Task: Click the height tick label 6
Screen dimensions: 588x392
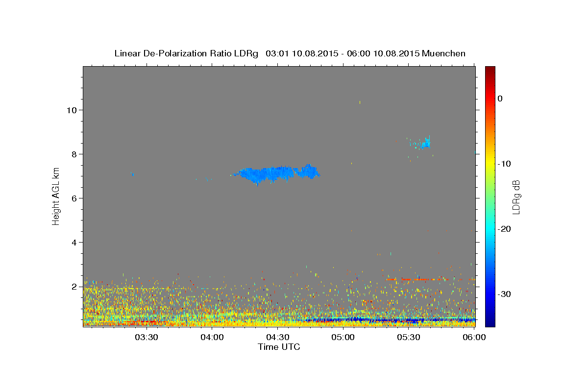Action: (x=74, y=198)
